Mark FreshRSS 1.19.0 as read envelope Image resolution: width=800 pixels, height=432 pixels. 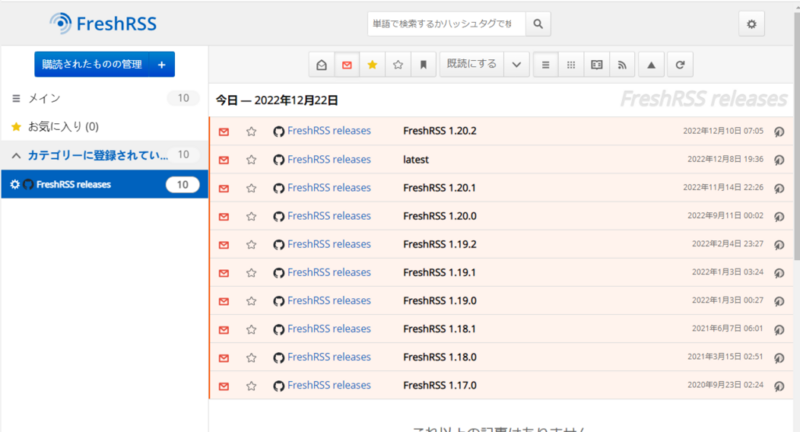pos(223,301)
